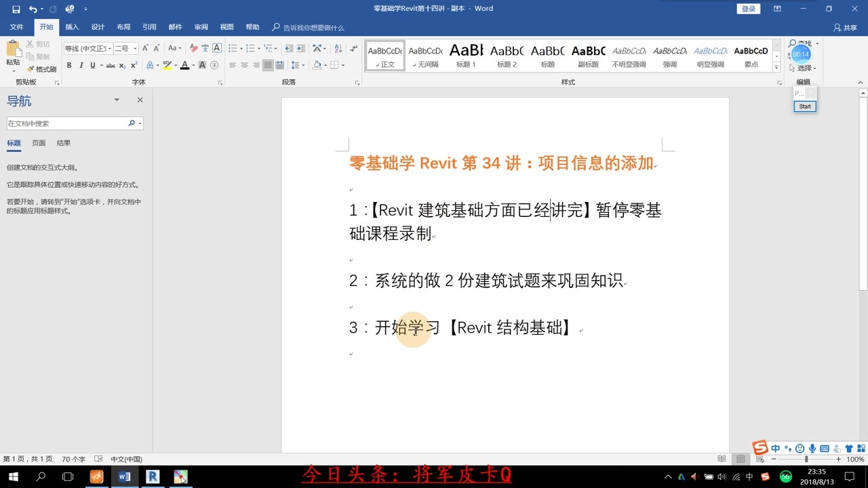Viewport: 868px width, 488px height.
Task: Click the 共享 (Share) button
Action: 846,28
